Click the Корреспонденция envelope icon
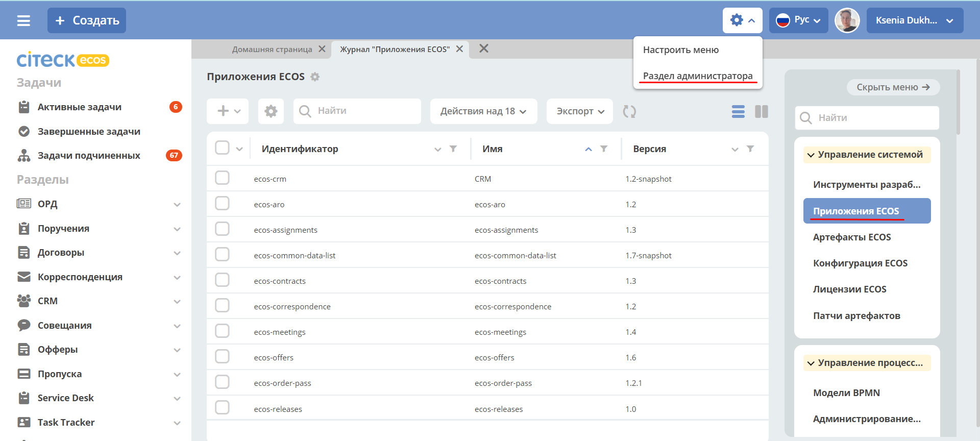Viewport: 980px width, 441px height. click(x=24, y=277)
